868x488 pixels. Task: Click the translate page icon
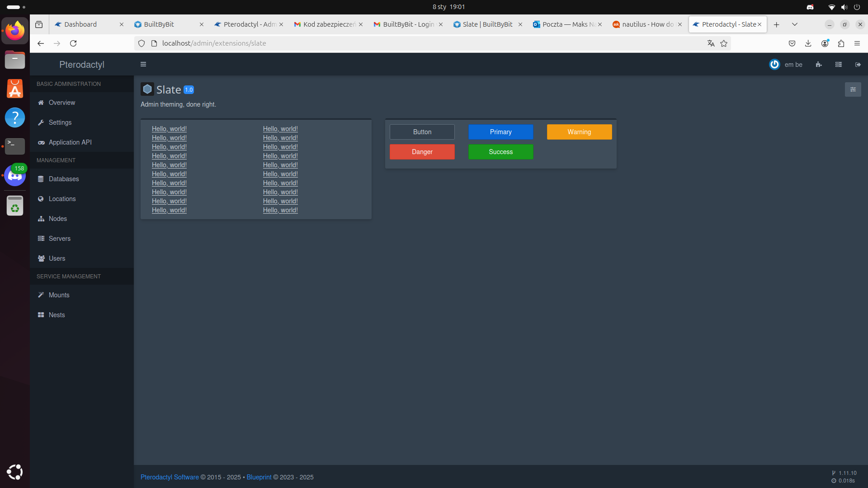(x=711, y=43)
